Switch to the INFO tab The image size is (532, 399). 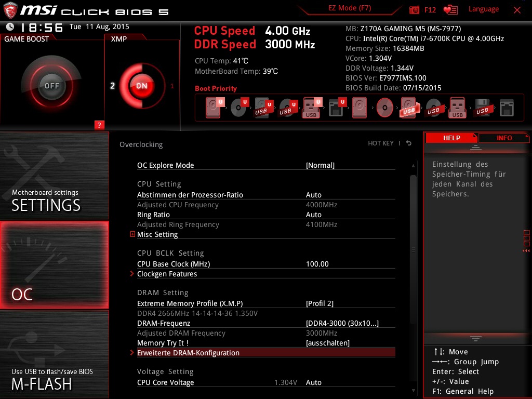(x=504, y=138)
